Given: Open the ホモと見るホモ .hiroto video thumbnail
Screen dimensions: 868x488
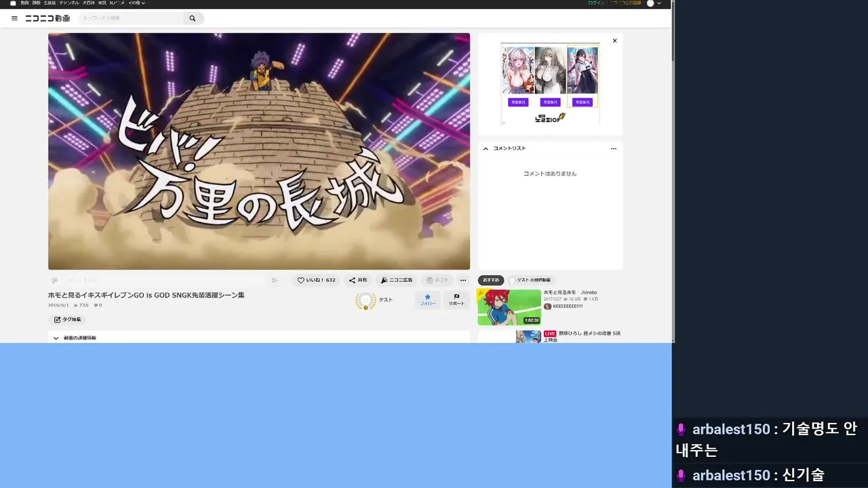Looking at the screenshot, I should coord(509,307).
